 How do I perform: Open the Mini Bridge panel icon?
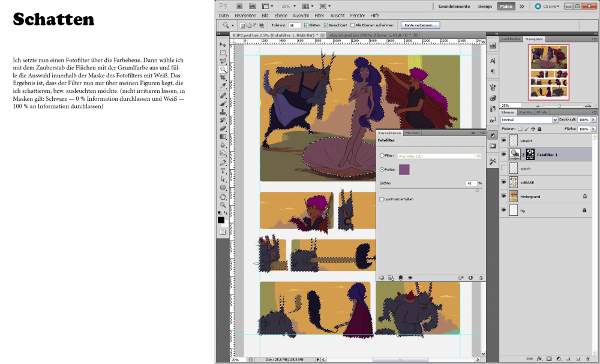pos(493,45)
